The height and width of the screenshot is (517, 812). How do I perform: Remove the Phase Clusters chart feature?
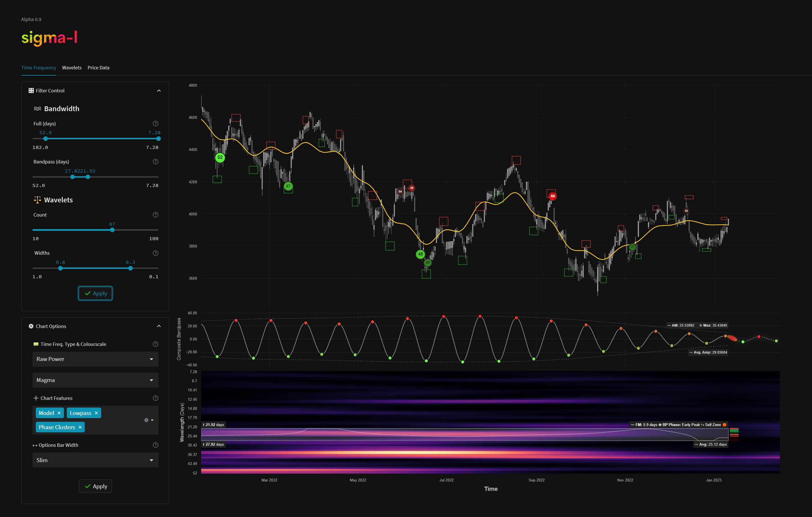tap(80, 427)
